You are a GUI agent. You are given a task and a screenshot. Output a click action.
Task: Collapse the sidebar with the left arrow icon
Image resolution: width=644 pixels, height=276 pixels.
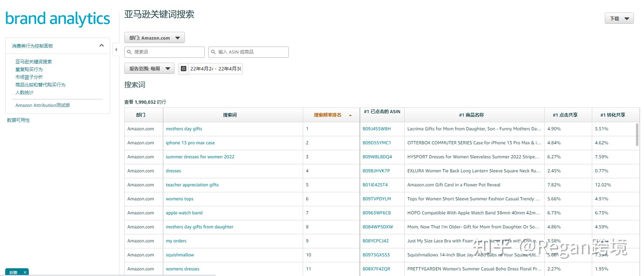click(116, 49)
